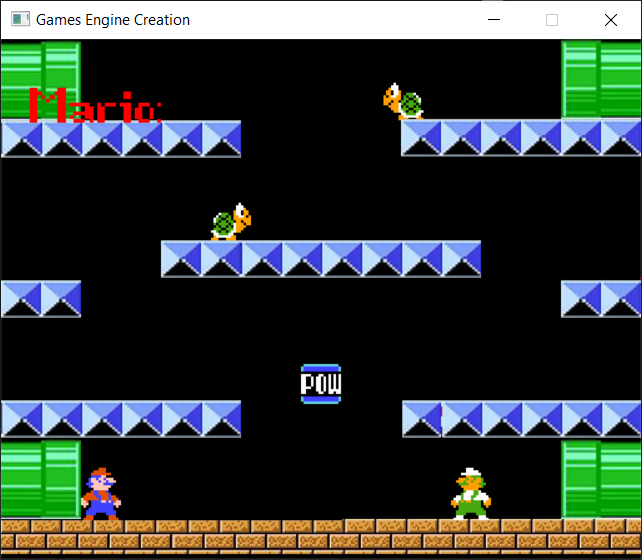Click the app icon in the title bar
The width and height of the screenshot is (642, 560).
pos(20,19)
